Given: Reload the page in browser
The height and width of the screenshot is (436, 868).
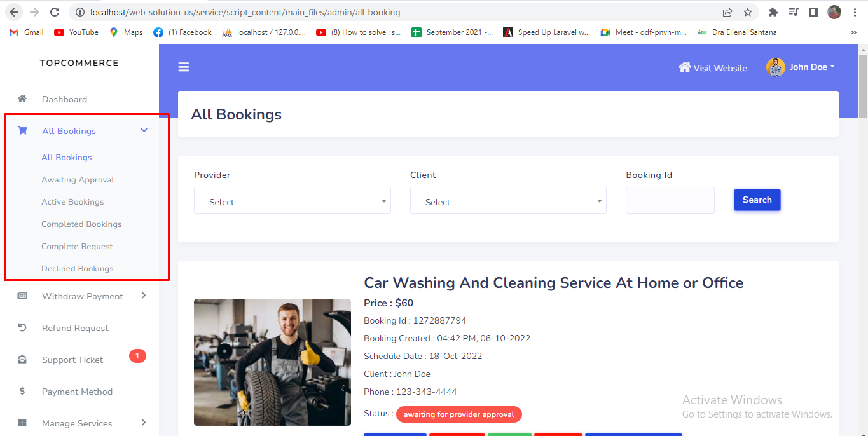Looking at the screenshot, I should pos(55,12).
